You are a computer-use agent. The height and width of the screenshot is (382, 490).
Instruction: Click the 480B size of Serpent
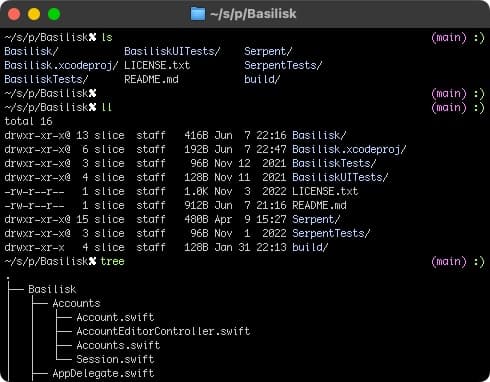(x=196, y=219)
